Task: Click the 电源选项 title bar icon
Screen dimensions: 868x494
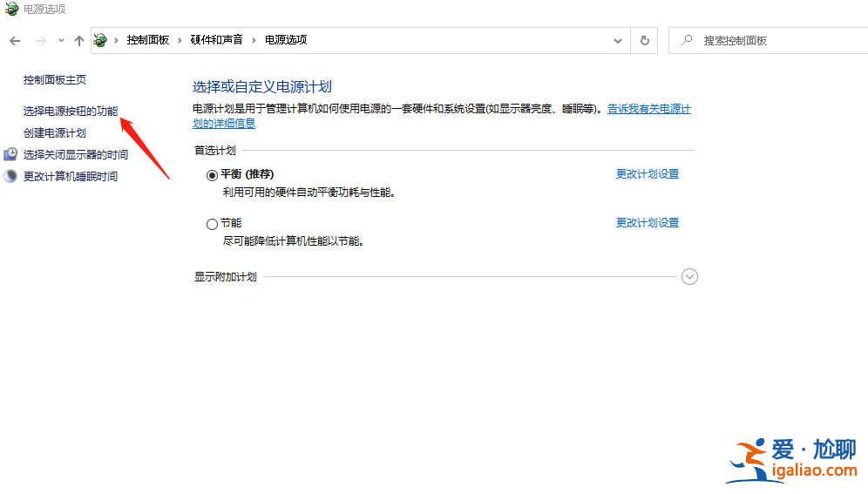Action: [11, 9]
